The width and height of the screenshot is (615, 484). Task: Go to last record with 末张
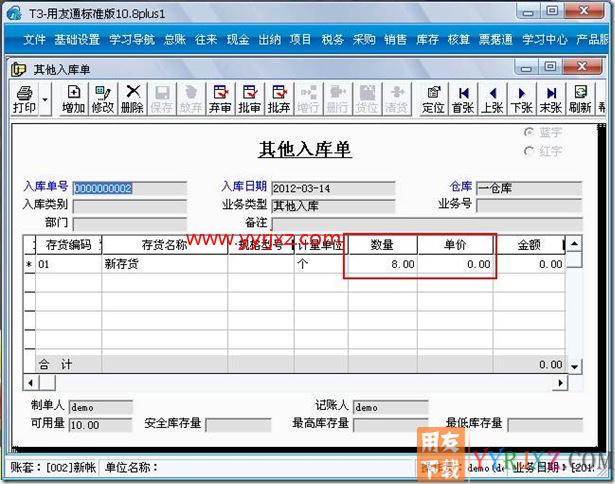click(551, 99)
